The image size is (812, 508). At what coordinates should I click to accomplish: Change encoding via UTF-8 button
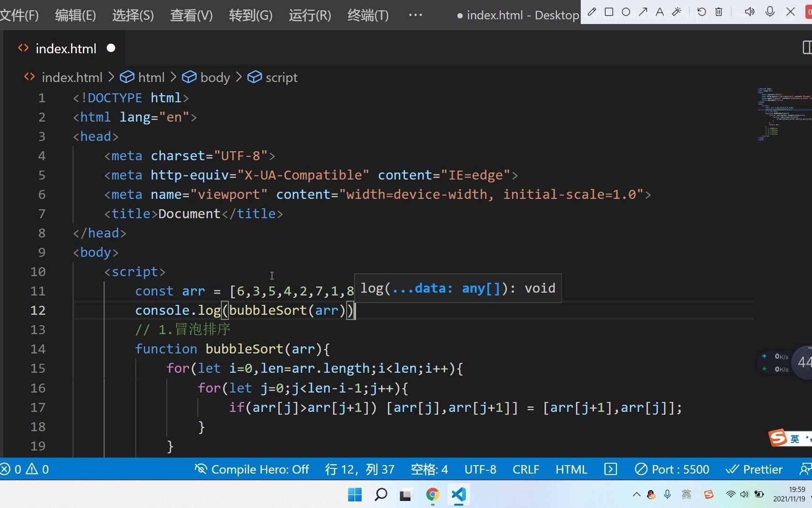point(480,469)
